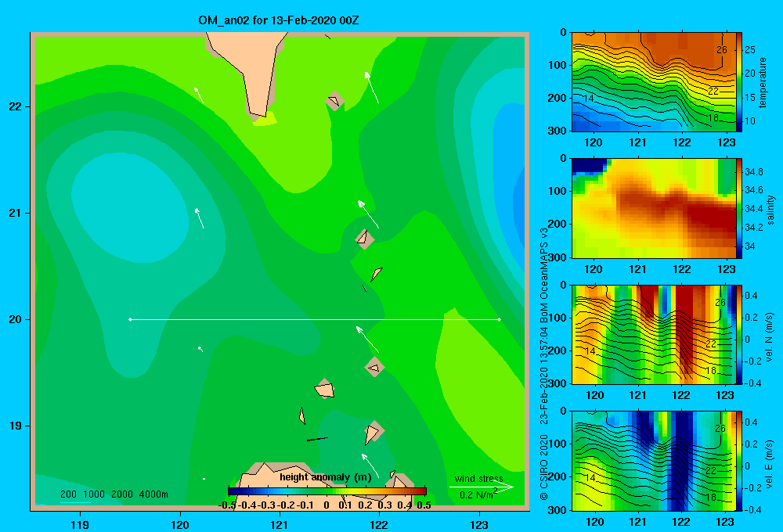The height and width of the screenshot is (532, 783).
Task: Click the west endpoint of the transect line
Action: [x=130, y=319]
